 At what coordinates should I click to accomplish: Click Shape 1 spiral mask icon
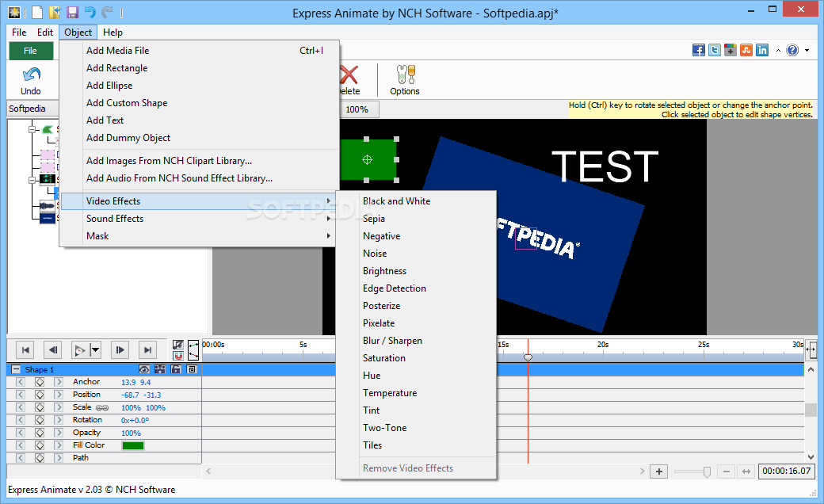pyautogui.click(x=192, y=369)
